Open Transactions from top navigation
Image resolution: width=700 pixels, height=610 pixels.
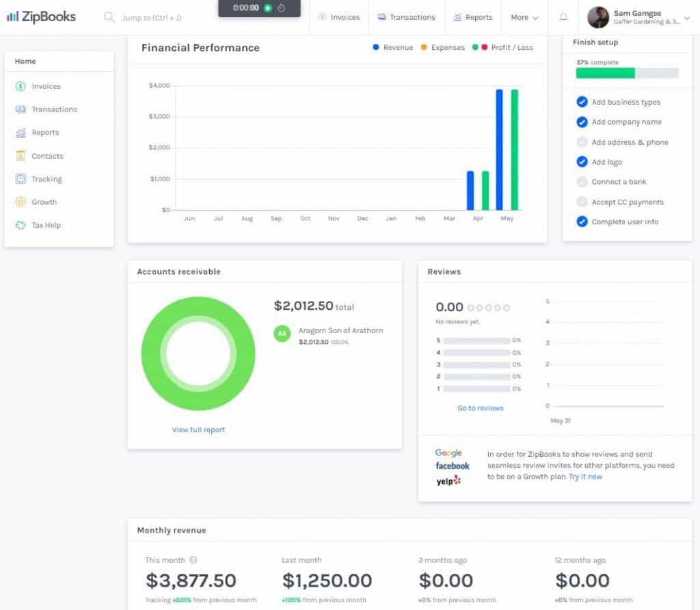[406, 17]
